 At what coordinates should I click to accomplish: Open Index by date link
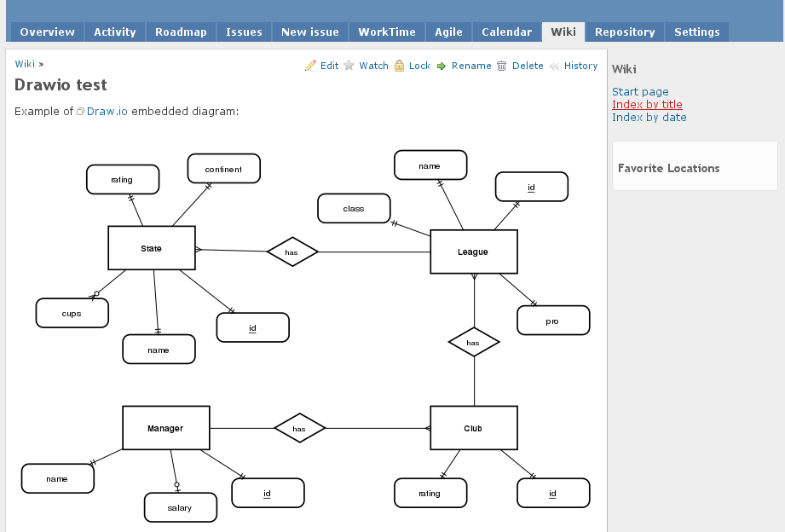[x=649, y=117]
